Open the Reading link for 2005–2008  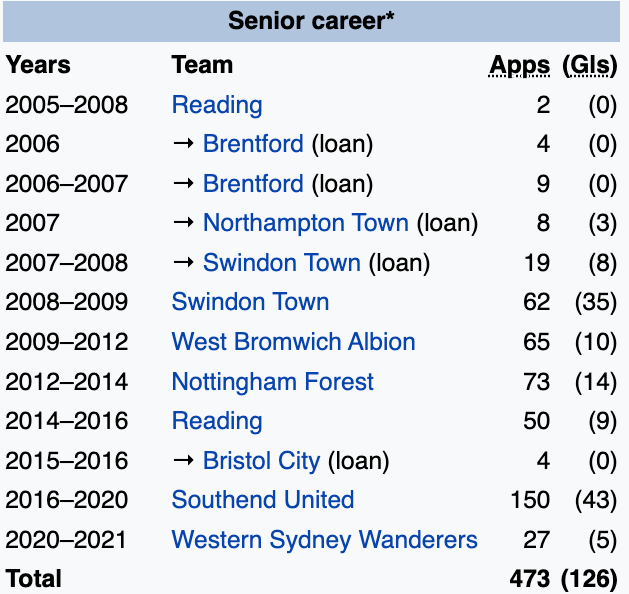(217, 105)
